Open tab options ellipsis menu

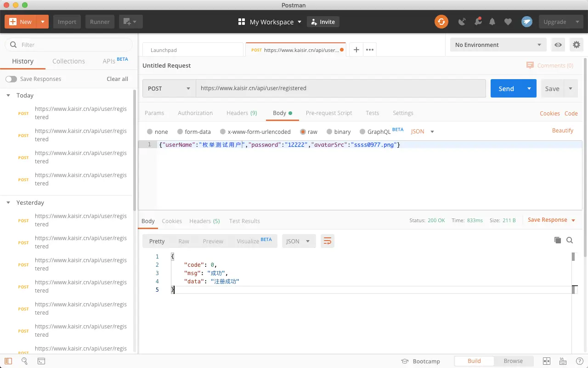pos(370,50)
